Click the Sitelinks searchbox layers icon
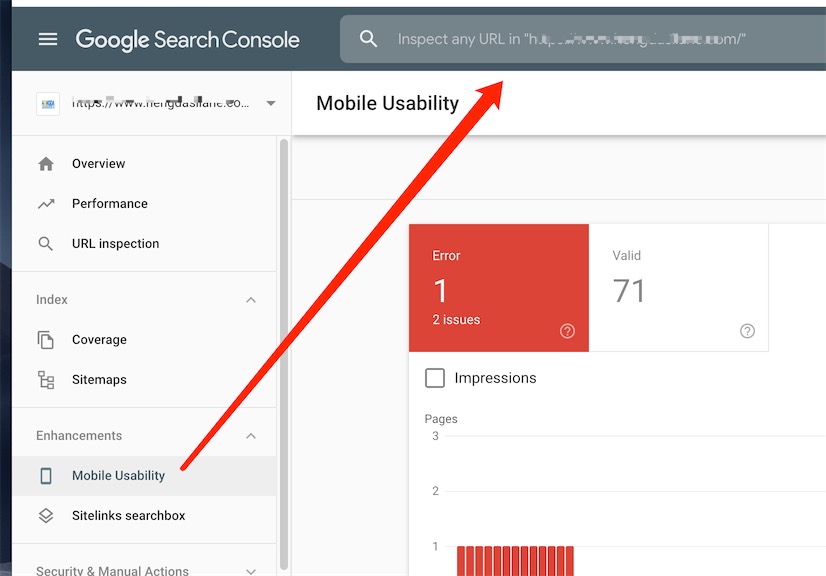 (46, 516)
